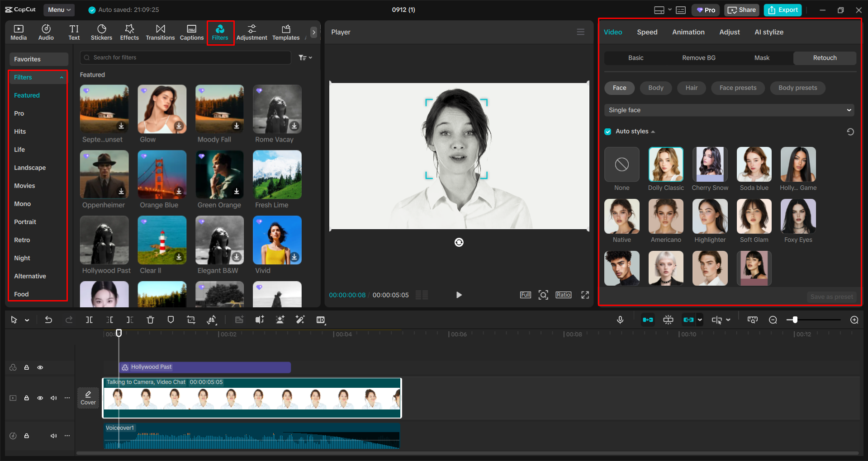Click the record voiceover microphone icon
The height and width of the screenshot is (461, 868).
[x=620, y=320]
